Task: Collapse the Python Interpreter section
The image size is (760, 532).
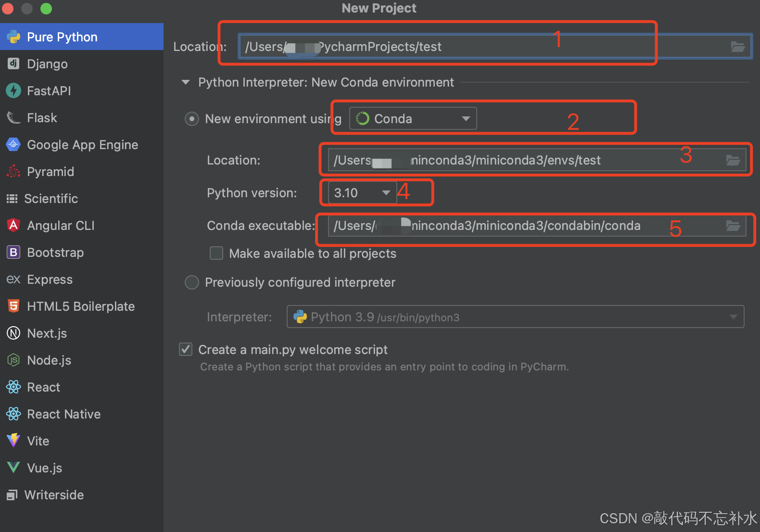Action: point(186,82)
